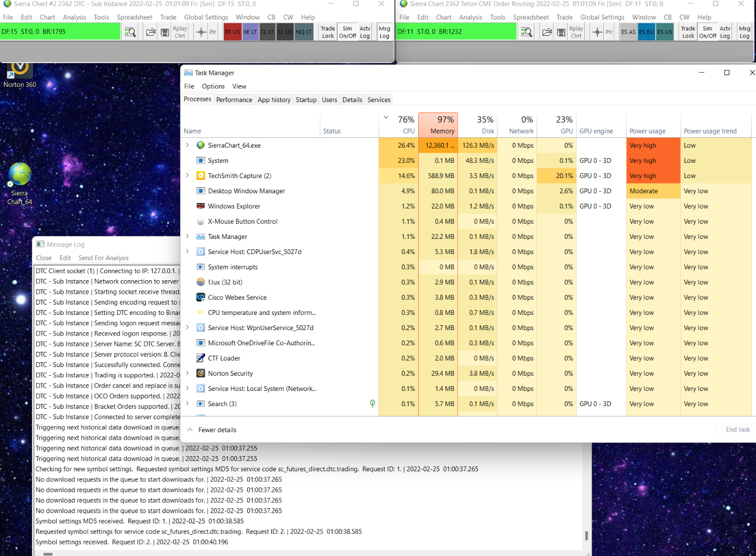This screenshot has height=556, width=756.
Task: Open Trade menu in Teton CME window
Action: (565, 17)
